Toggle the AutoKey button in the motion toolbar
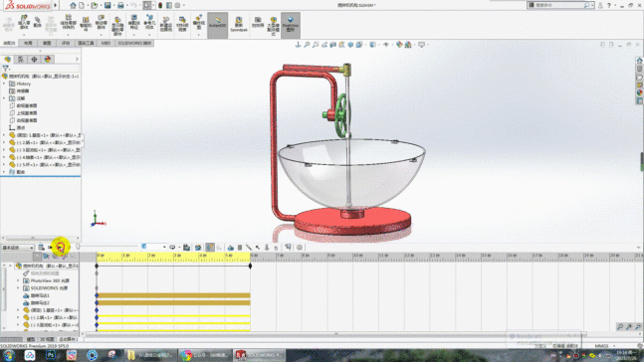This screenshot has height=362, width=644. coord(210,247)
